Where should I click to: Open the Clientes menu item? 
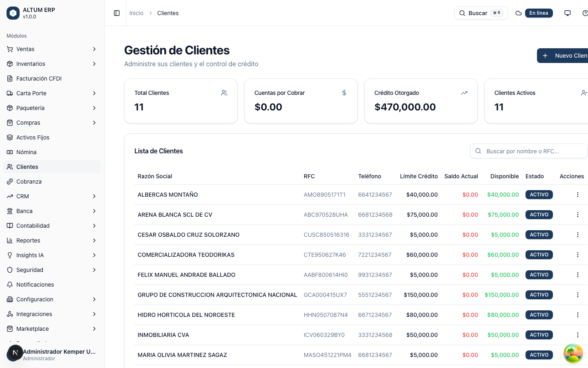click(x=52, y=167)
